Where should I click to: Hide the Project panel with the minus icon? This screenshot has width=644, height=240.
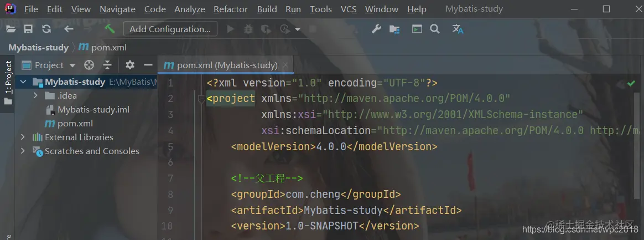tap(148, 65)
